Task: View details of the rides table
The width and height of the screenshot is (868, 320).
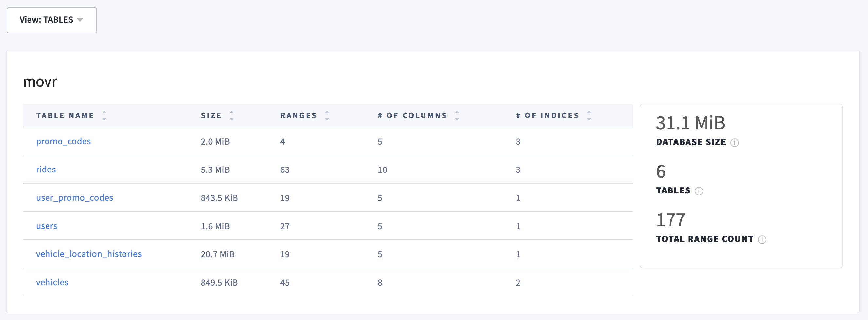Action: (46, 170)
